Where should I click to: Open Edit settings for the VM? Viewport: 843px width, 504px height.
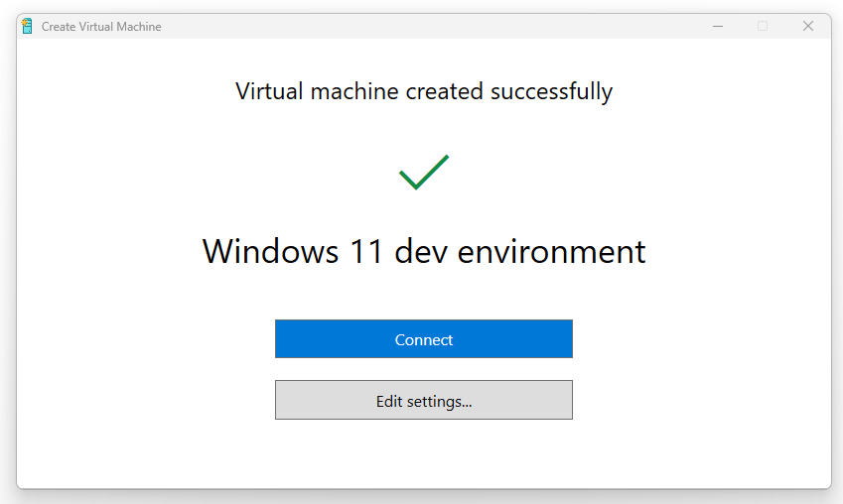coord(424,400)
